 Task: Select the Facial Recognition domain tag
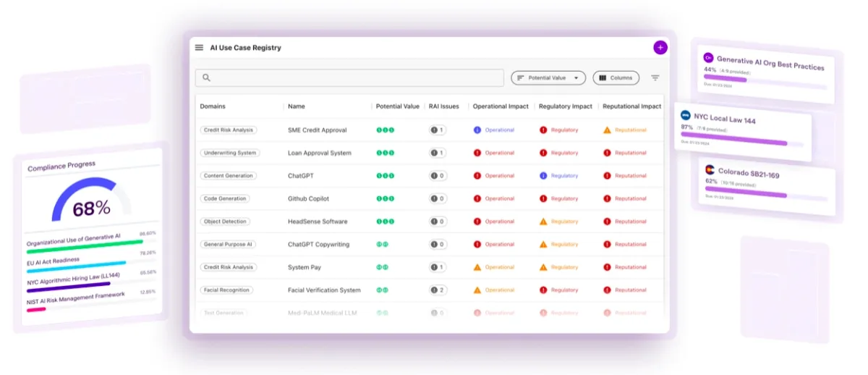click(x=226, y=290)
